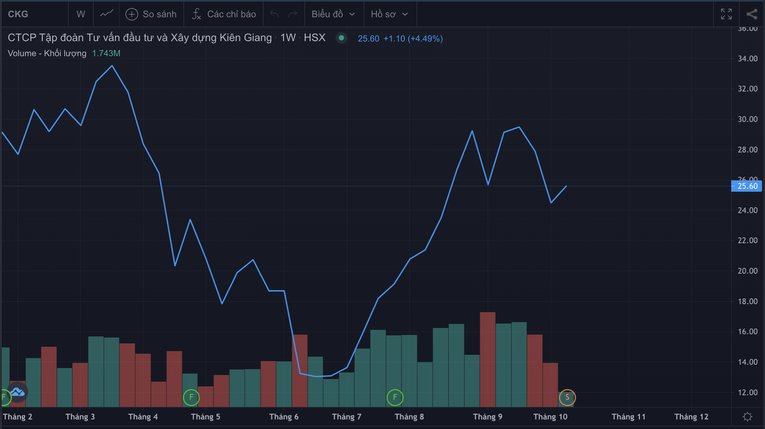765x429 pixels.
Task: Click the company name title in legend
Action: tap(139, 38)
